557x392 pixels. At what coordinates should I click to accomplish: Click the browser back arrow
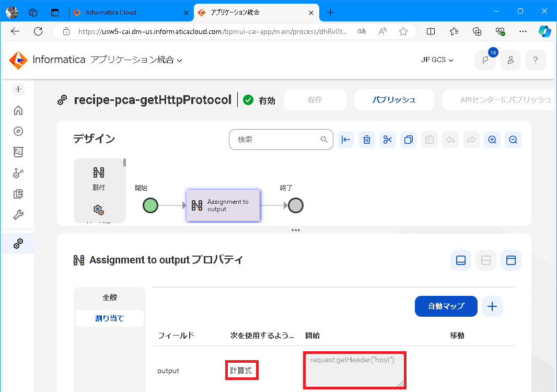15,31
